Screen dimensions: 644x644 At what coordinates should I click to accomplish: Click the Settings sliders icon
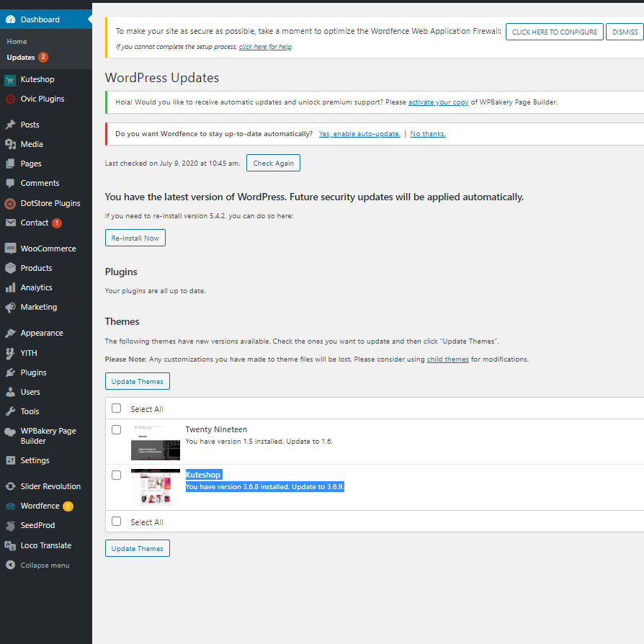[10, 460]
